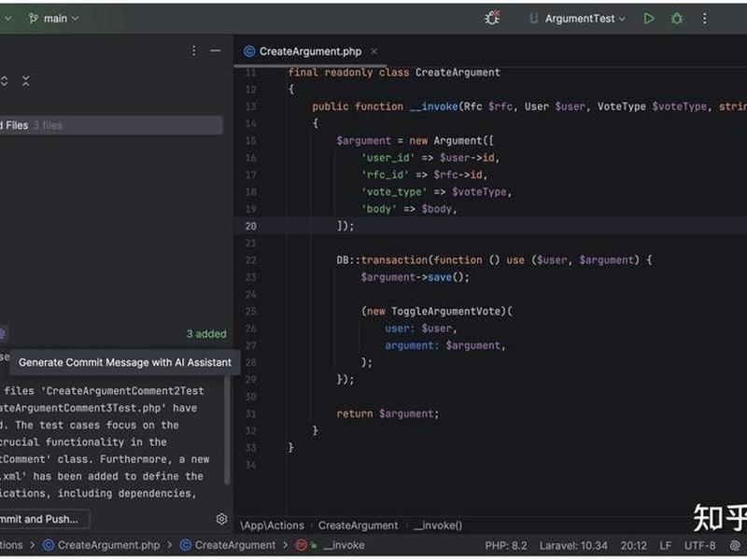The image size is (747, 560).
Task: Change UTF-8 file encoding in status bar
Action: (x=699, y=546)
